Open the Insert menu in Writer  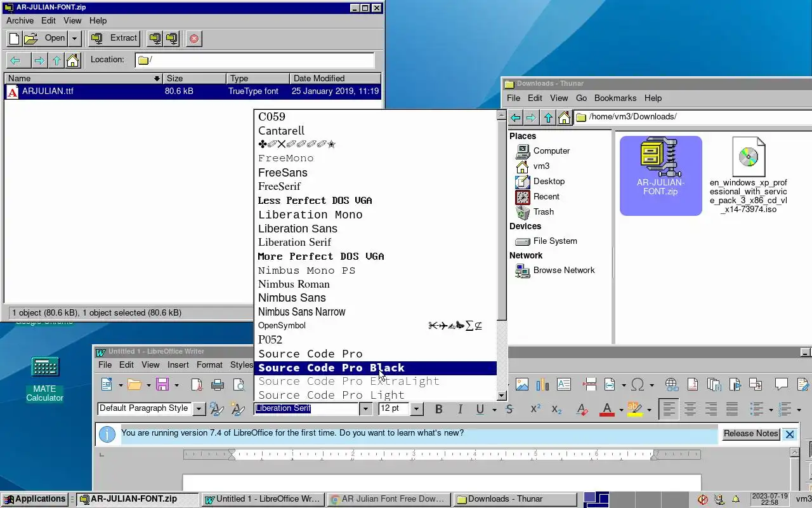178,364
